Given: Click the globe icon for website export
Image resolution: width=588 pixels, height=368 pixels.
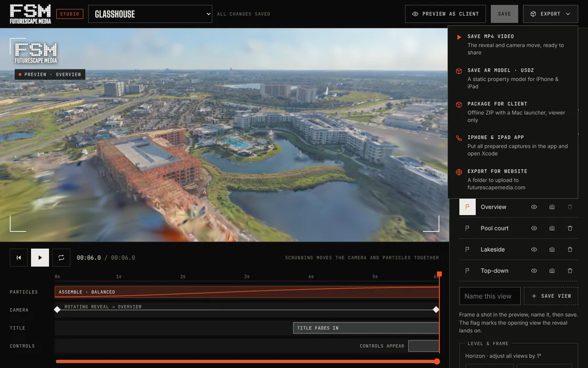Looking at the screenshot, I should (459, 172).
